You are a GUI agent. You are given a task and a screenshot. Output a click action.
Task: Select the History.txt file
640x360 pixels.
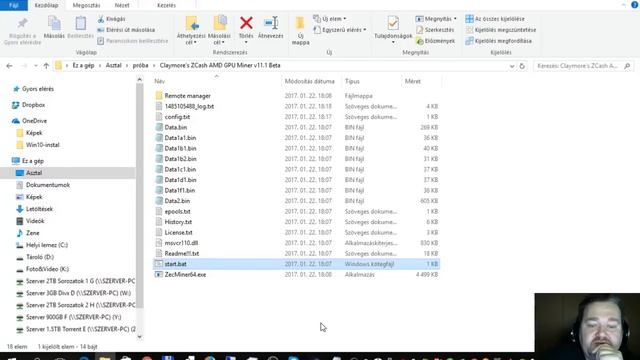click(x=178, y=222)
